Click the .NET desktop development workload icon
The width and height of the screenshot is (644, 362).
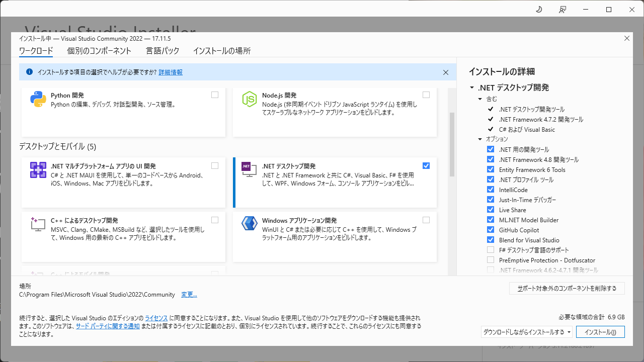click(250, 169)
